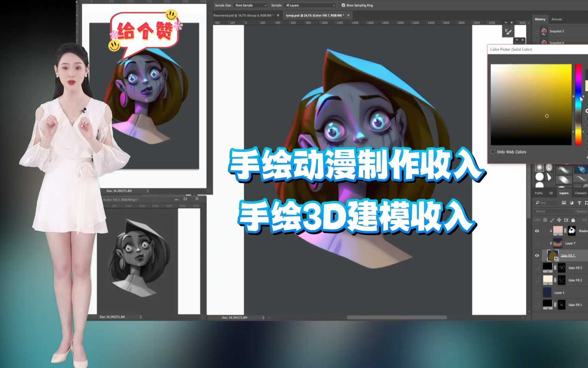Select the Layer 7 layer name
The width and height of the screenshot is (588, 368).
(570, 243)
